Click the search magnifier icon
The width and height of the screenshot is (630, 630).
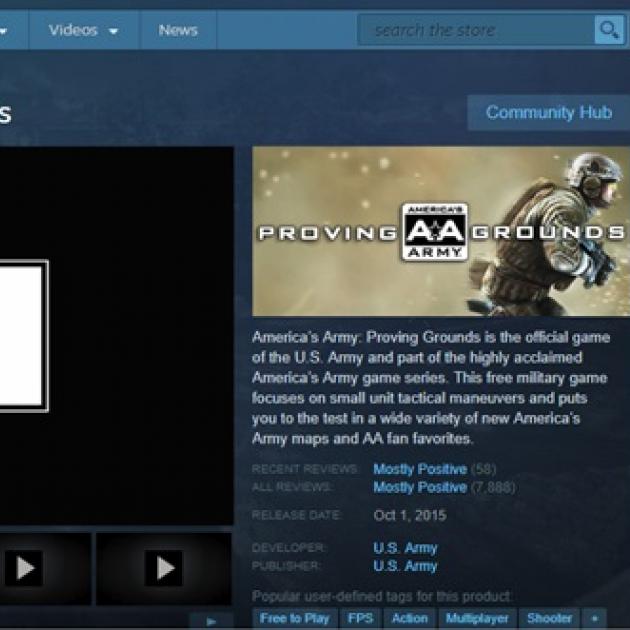pos(608,30)
